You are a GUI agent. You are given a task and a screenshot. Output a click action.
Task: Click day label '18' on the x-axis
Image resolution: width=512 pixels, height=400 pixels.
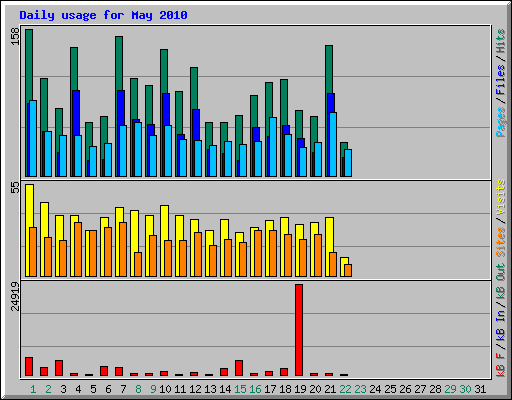coord(285,389)
